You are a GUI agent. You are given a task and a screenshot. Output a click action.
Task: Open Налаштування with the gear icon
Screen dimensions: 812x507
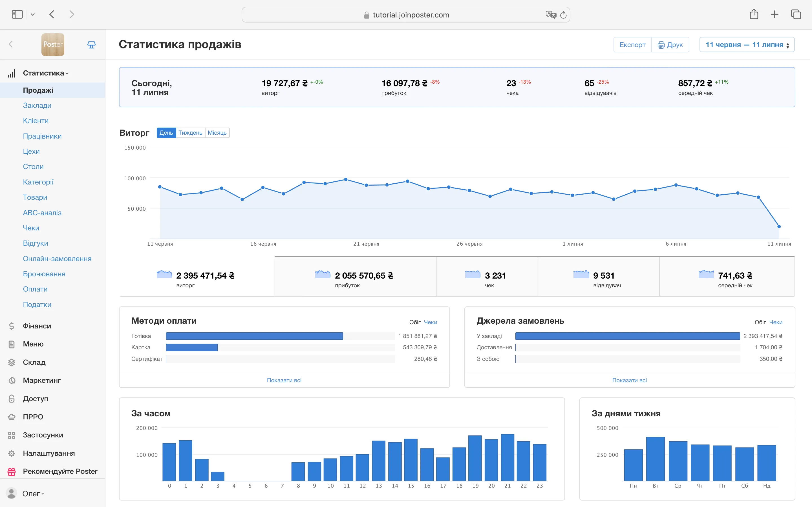pyautogui.click(x=11, y=453)
